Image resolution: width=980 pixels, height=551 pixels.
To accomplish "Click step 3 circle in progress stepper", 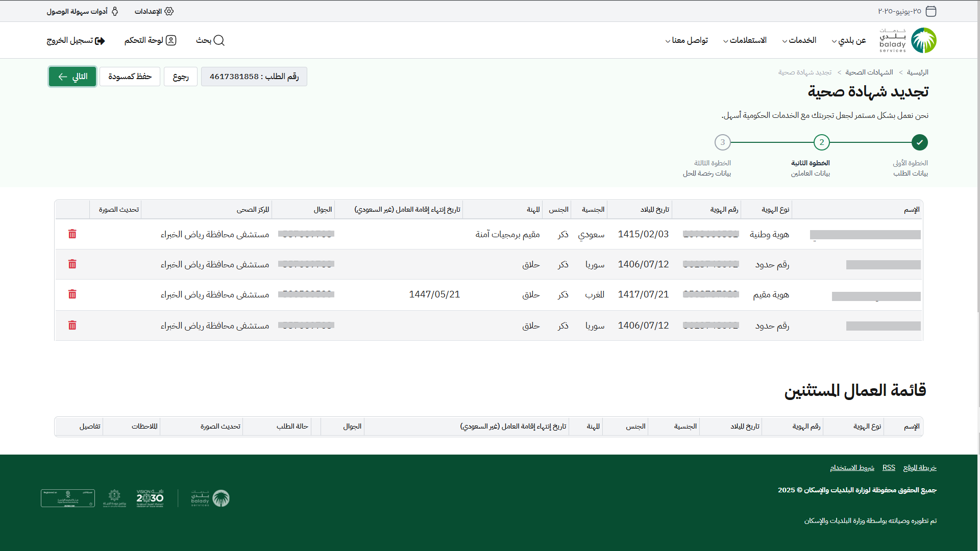I will pos(722,142).
